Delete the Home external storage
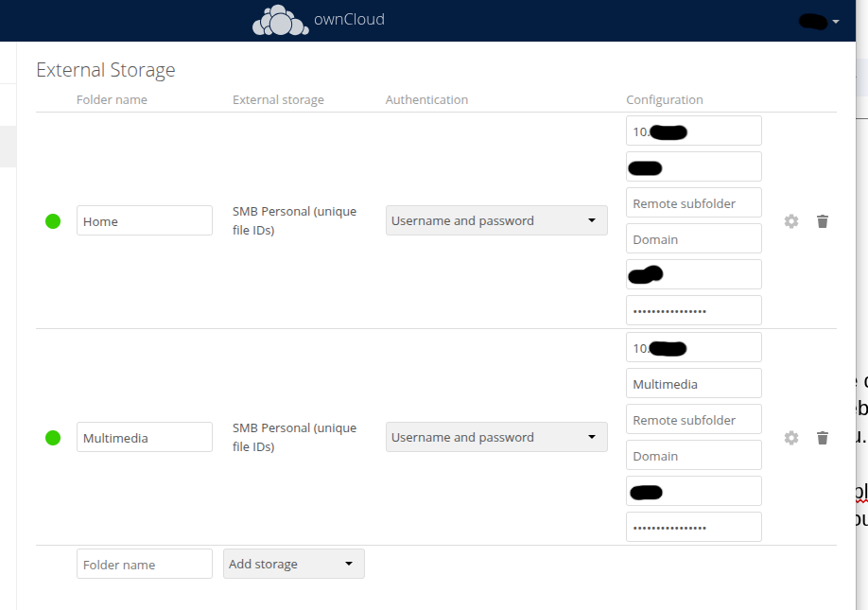Image resolution: width=868 pixels, height=610 pixels. [823, 220]
